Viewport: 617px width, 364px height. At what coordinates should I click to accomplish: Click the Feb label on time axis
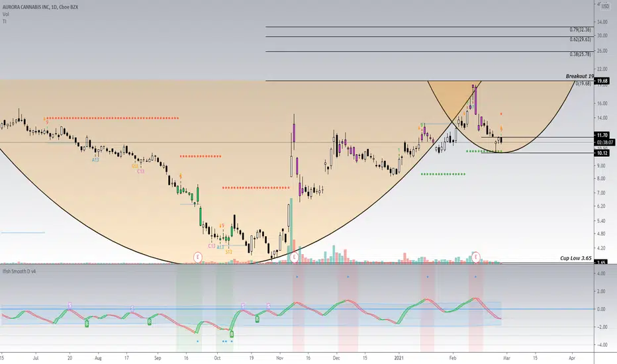tap(453, 358)
